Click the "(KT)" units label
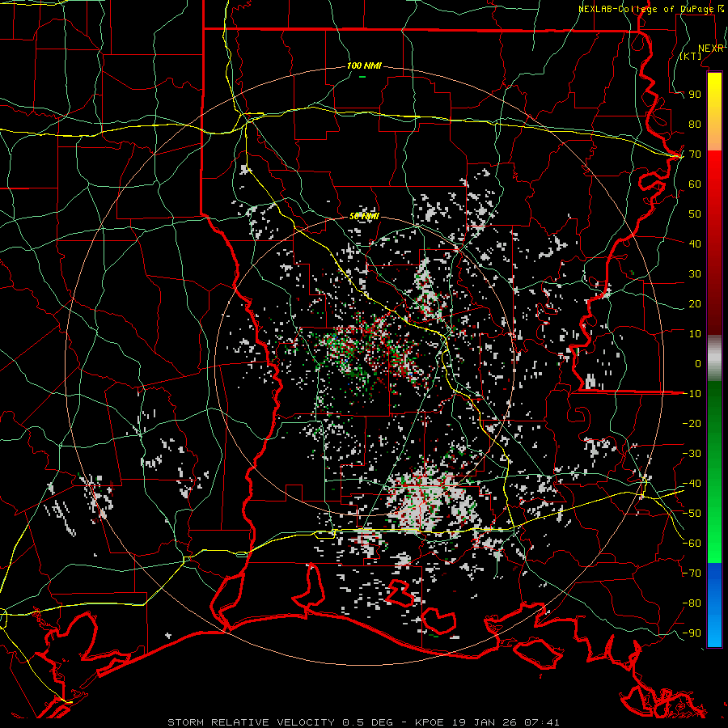The height and width of the screenshot is (728, 728). point(691,56)
